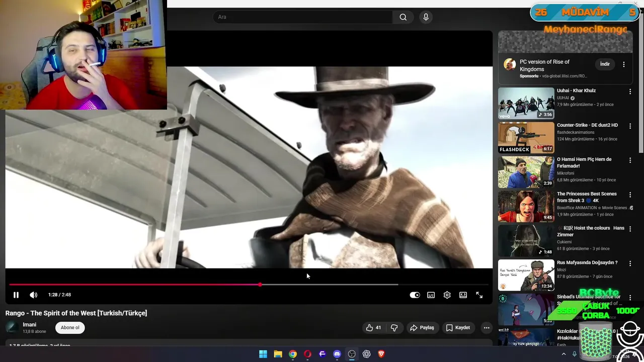The image size is (644, 362).
Task: Open 'Rus Mafyasında Doğsaydın ?' video
Action: (587, 263)
